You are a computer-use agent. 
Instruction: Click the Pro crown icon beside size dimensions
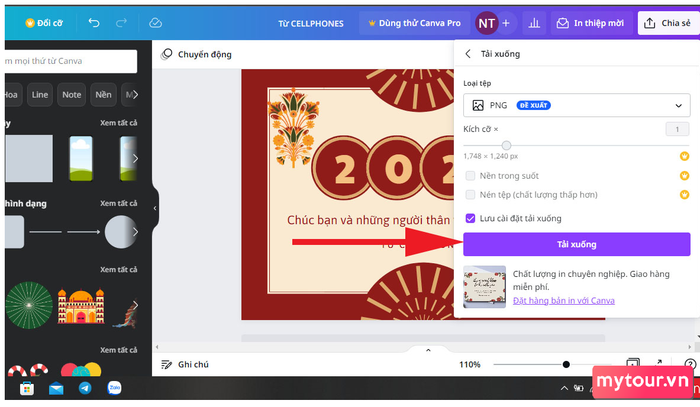684,156
